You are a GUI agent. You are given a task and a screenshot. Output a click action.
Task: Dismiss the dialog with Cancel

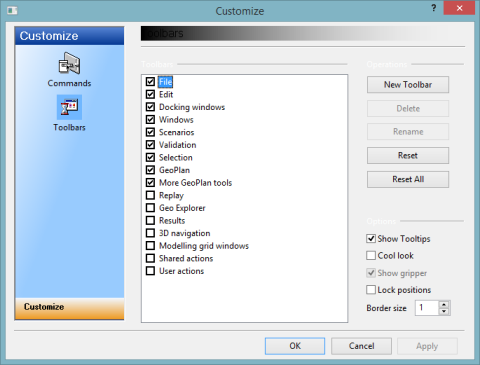(361, 346)
